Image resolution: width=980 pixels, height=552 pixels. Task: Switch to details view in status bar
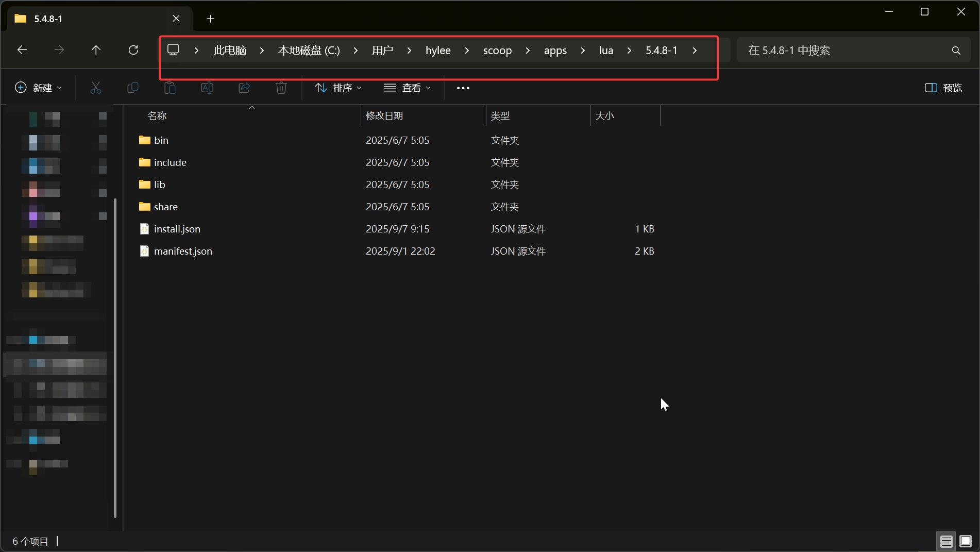tap(946, 541)
